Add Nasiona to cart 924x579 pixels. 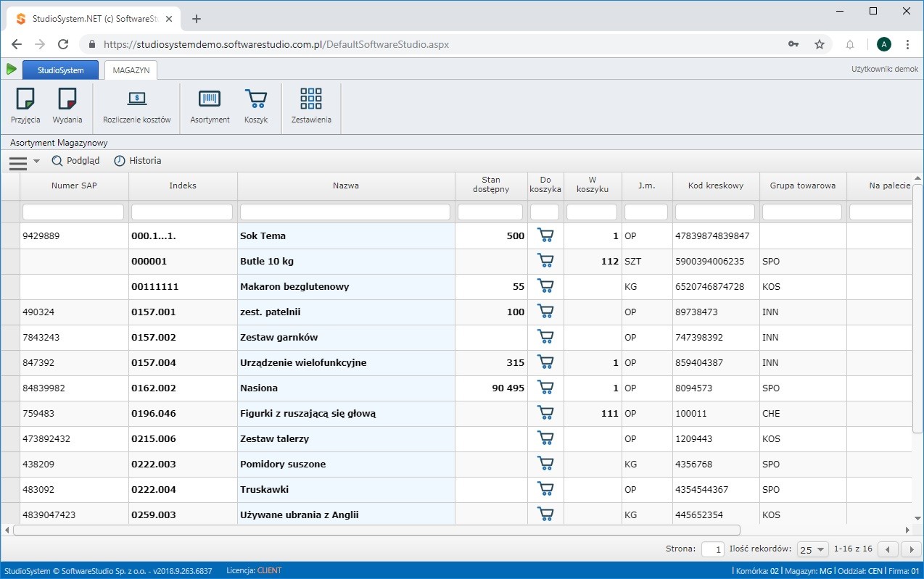click(x=545, y=388)
